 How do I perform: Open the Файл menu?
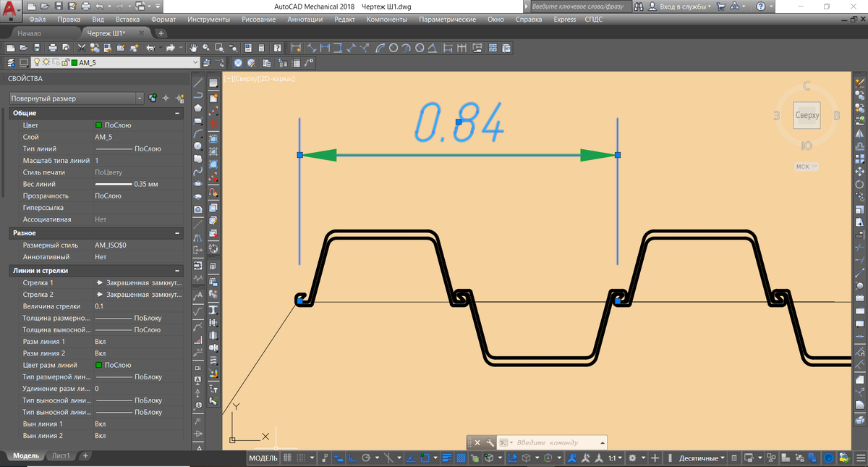(38, 20)
